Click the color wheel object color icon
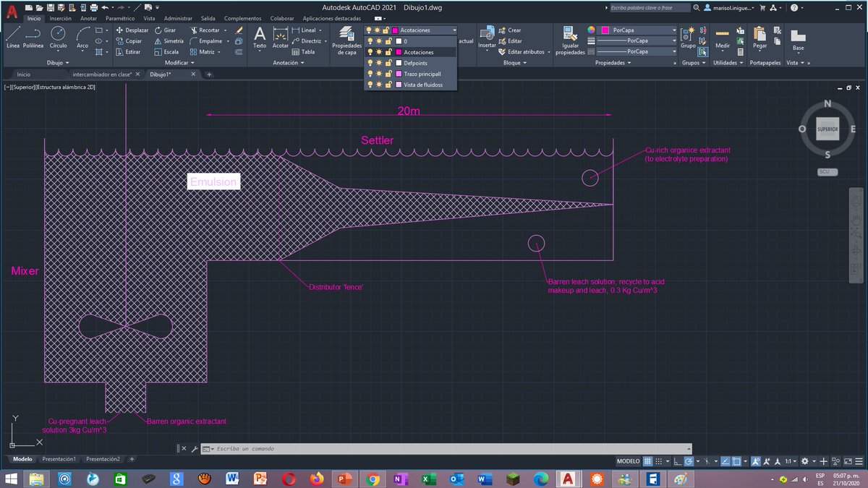This screenshot has height=488, width=868. click(591, 30)
